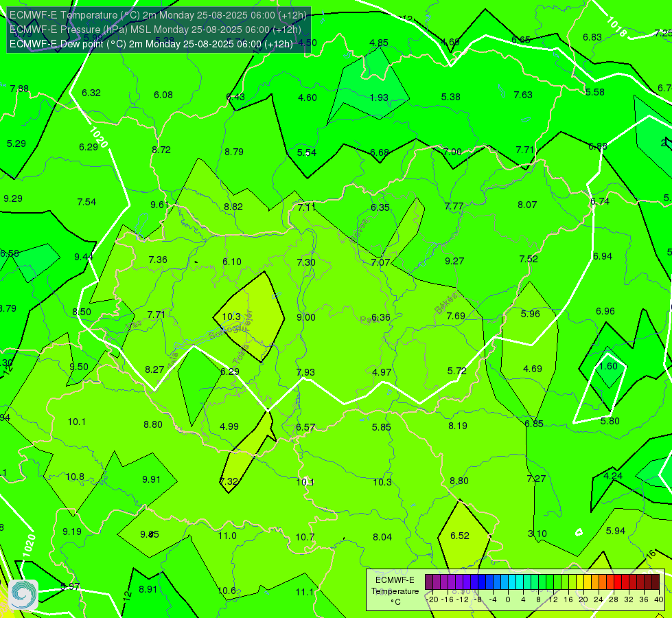Click the Békés county label
The width and height of the screenshot is (672, 618).
point(447,303)
